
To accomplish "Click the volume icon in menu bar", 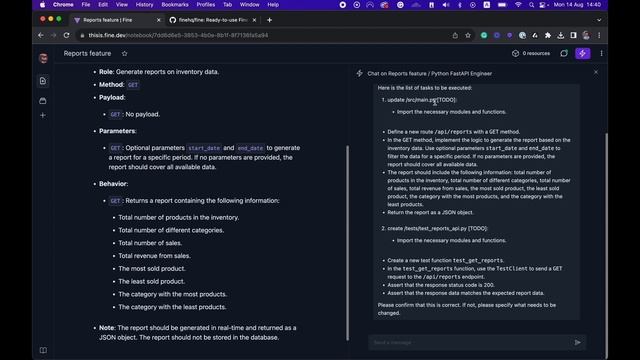I will pos(446,5).
